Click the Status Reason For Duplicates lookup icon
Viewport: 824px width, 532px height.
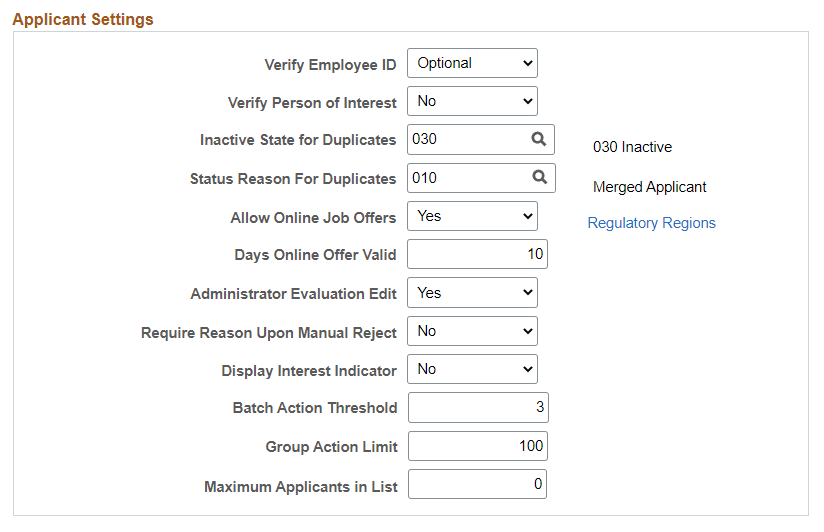coord(539,178)
